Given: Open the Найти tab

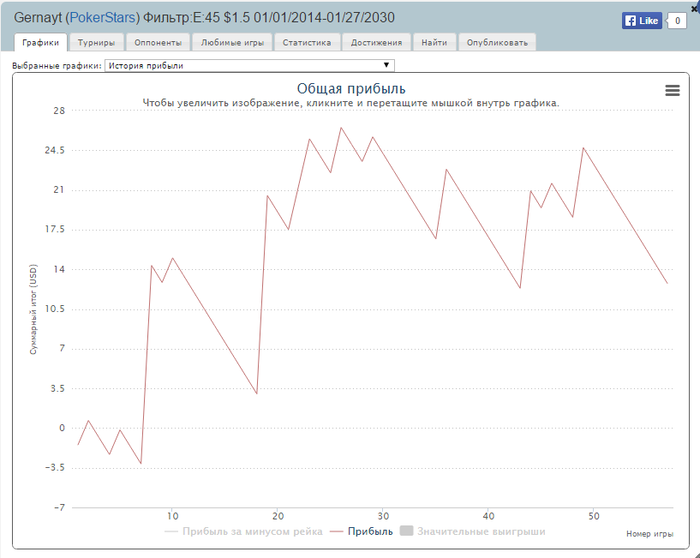Looking at the screenshot, I should pos(434,42).
